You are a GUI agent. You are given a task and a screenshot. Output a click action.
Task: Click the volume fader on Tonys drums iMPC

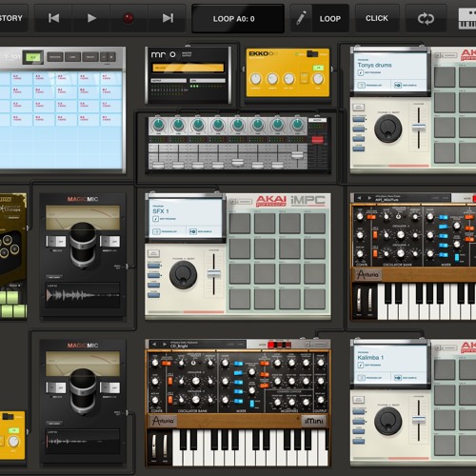419,128
